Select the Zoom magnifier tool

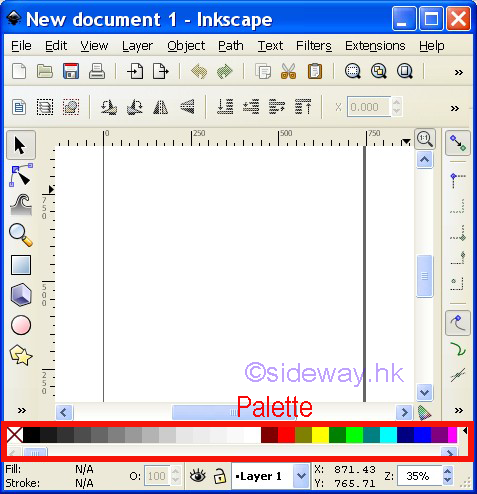click(x=21, y=235)
